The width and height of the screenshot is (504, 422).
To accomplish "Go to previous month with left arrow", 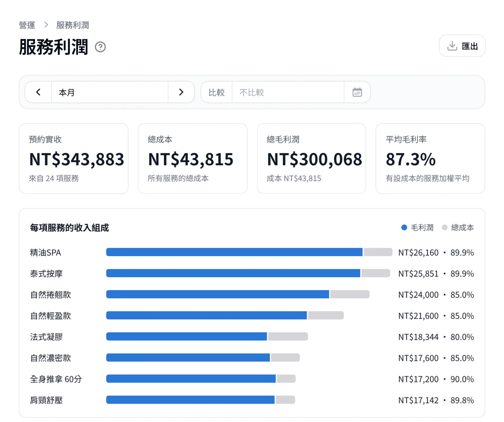I will (38, 92).
